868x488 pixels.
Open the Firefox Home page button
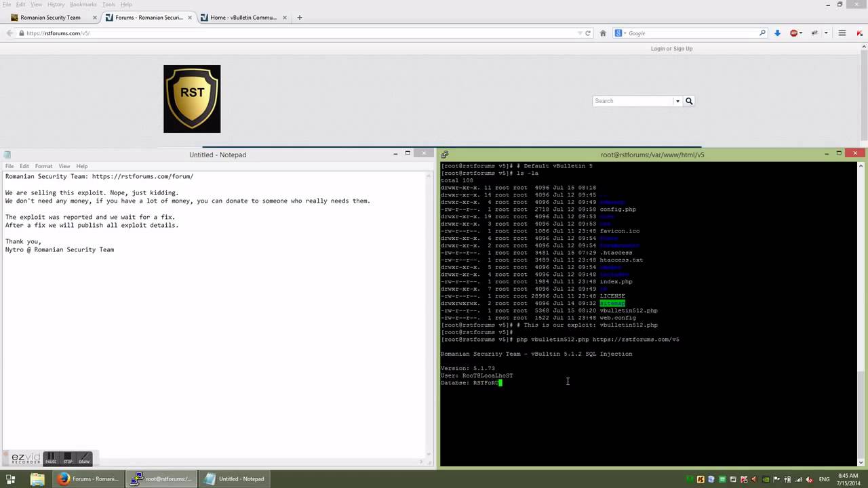tap(603, 33)
